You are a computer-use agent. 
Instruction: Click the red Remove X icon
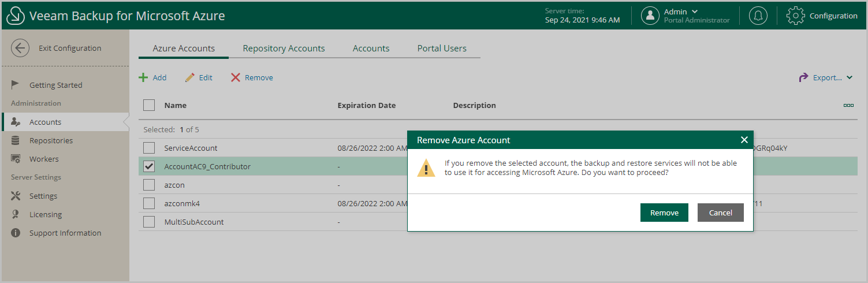tap(236, 77)
